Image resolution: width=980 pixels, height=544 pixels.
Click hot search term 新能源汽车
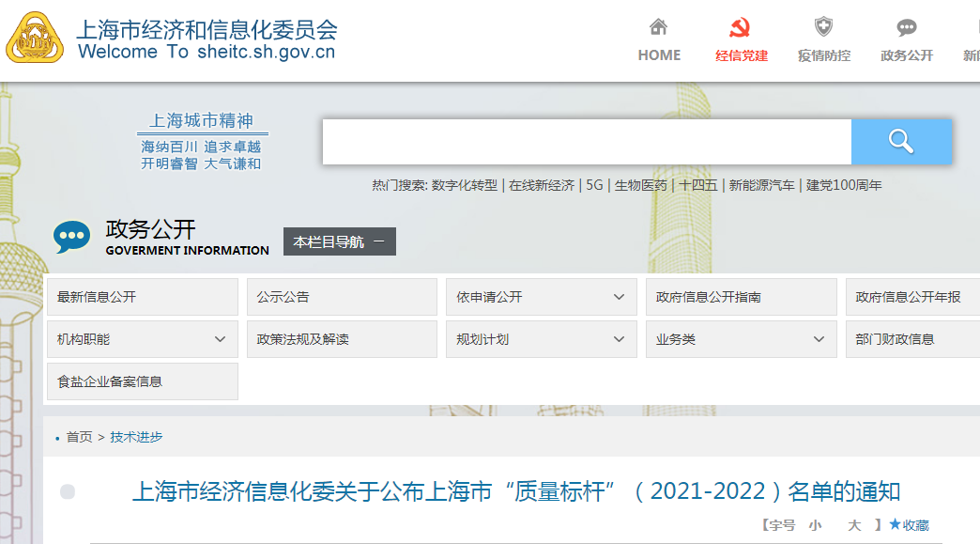(x=761, y=185)
